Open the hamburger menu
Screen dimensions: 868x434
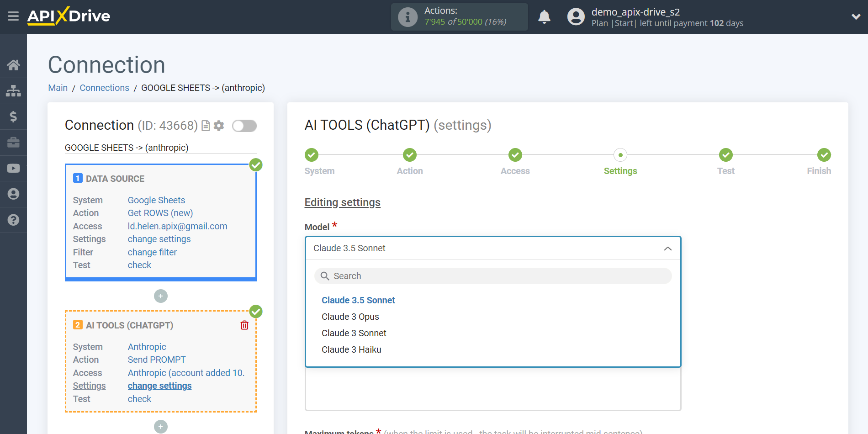(x=13, y=16)
